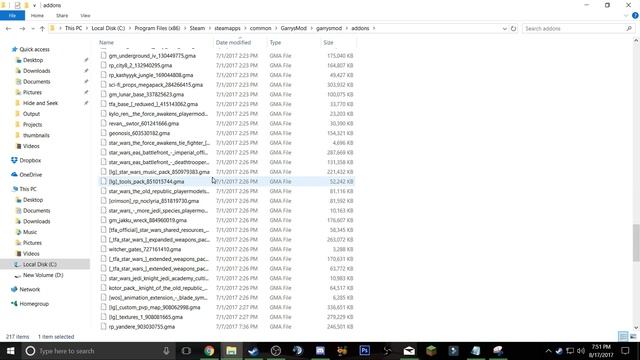Select Network in navigation pane

point(29,289)
